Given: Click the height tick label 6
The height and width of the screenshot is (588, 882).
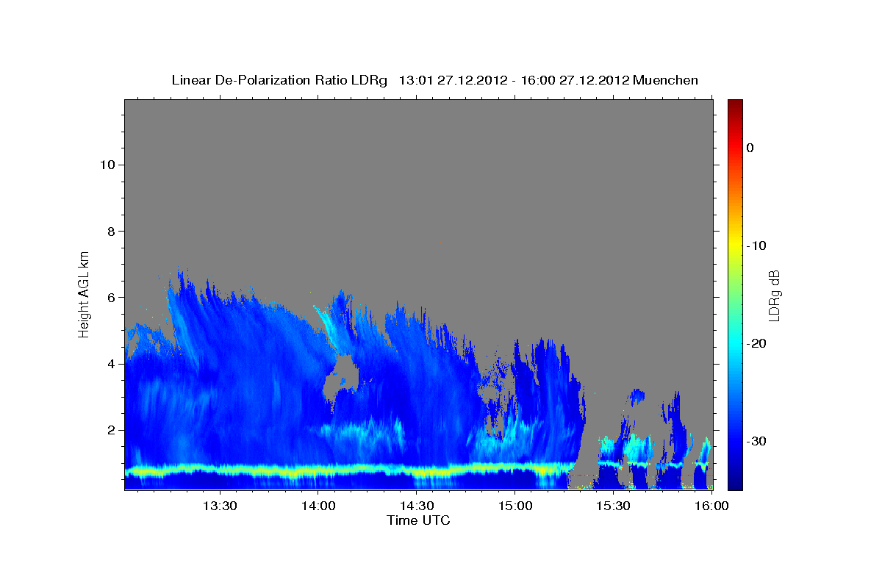Looking at the screenshot, I should click(110, 297).
